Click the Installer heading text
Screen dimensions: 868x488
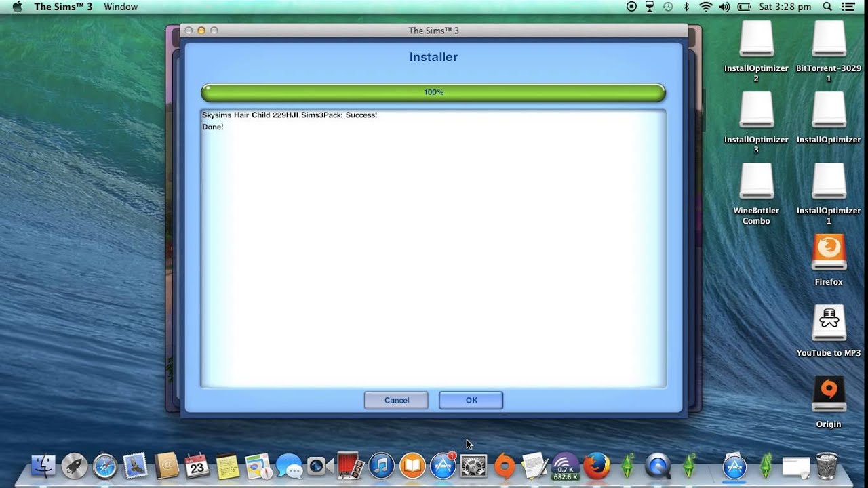click(433, 57)
